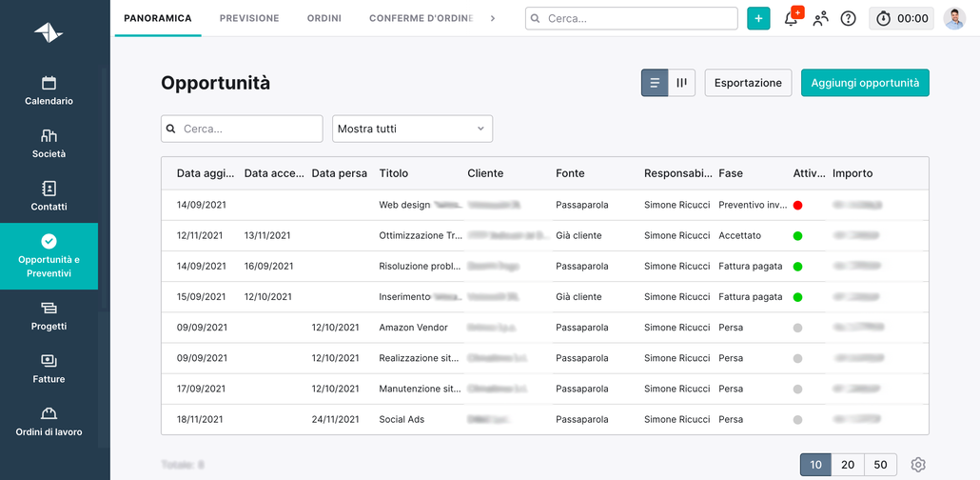Image resolution: width=980 pixels, height=480 pixels.
Task: Click the Esportazione button
Action: [748, 83]
